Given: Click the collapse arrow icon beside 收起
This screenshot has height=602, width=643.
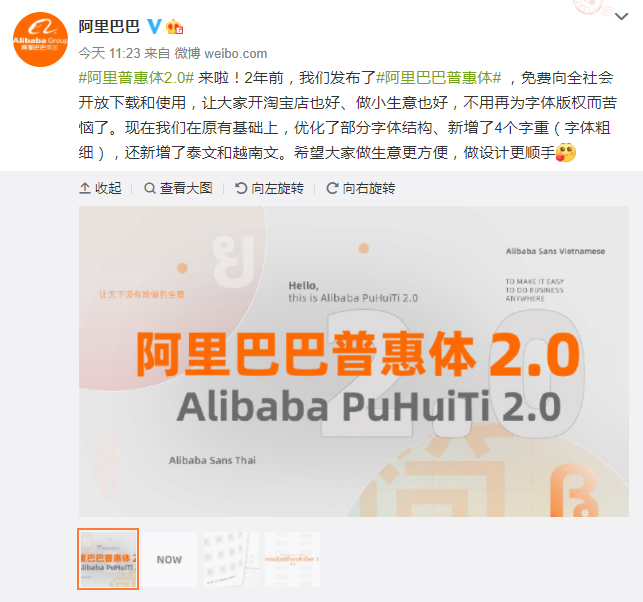Looking at the screenshot, I should (x=85, y=188).
